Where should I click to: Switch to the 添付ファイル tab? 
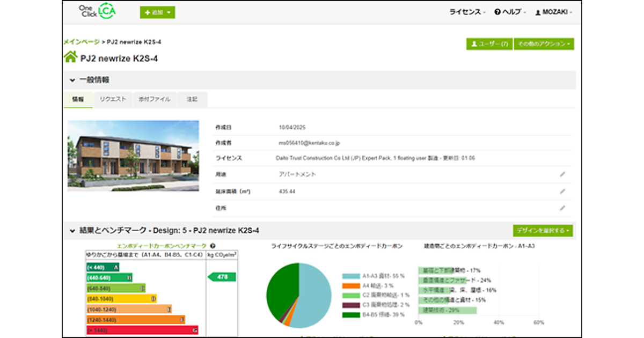(x=155, y=99)
